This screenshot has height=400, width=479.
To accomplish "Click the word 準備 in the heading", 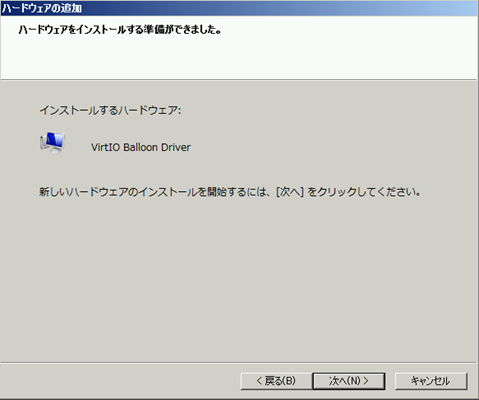I will tap(155, 30).
